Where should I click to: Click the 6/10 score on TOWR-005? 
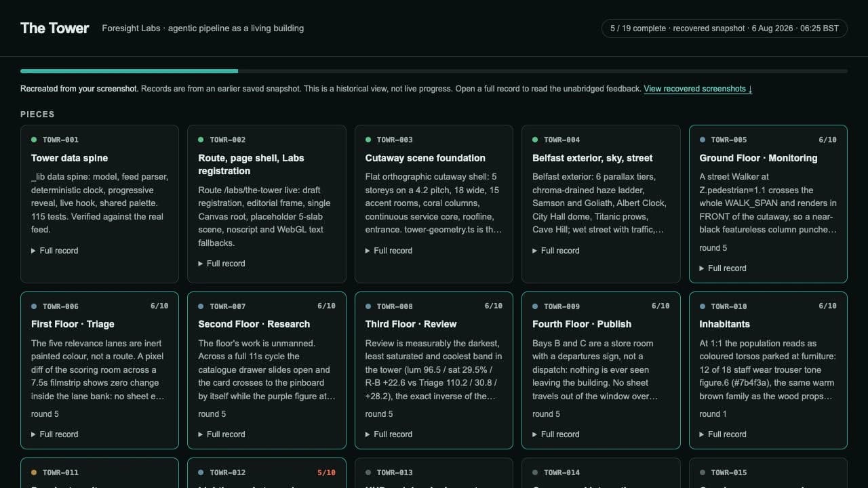click(827, 140)
